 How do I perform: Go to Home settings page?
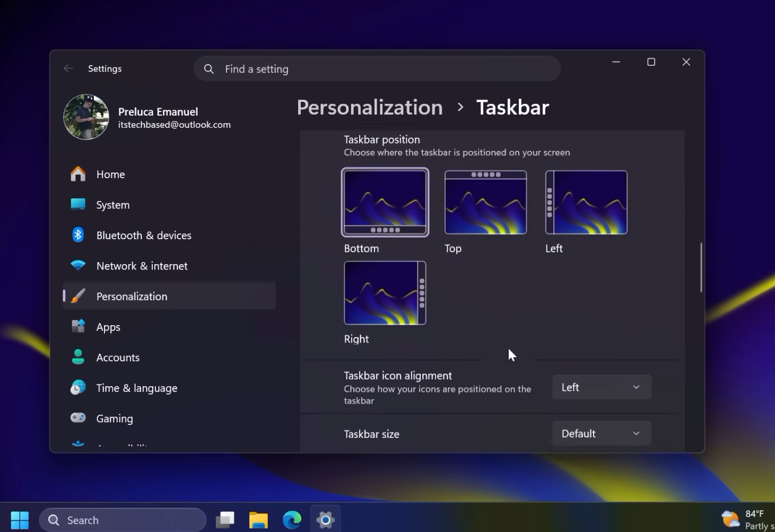[x=169, y=174]
